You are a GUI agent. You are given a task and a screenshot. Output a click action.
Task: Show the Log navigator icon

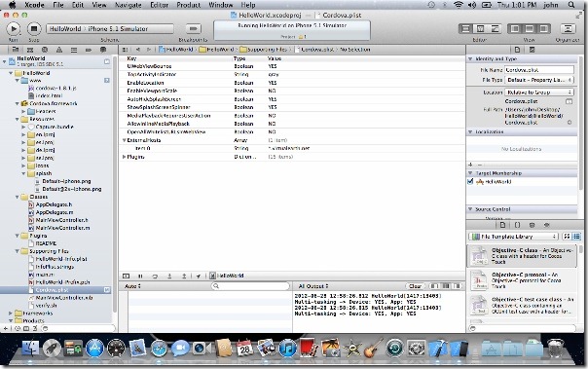(103, 50)
